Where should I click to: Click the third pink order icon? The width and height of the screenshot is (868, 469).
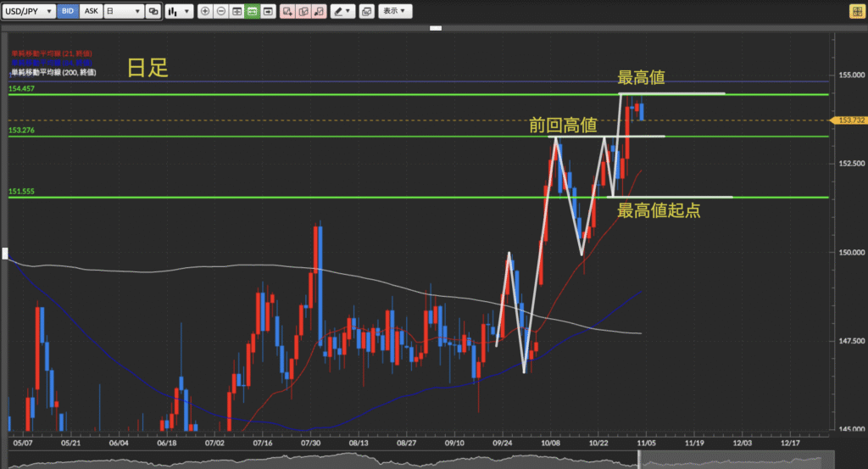coord(319,12)
